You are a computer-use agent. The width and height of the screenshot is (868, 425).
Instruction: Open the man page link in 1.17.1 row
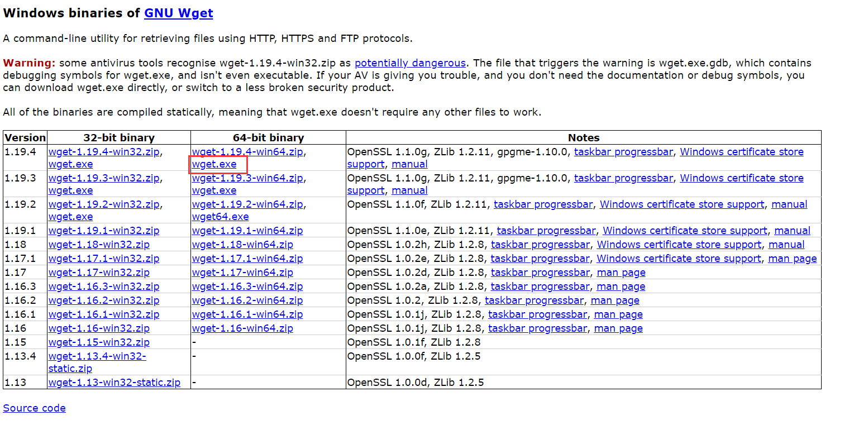click(793, 259)
